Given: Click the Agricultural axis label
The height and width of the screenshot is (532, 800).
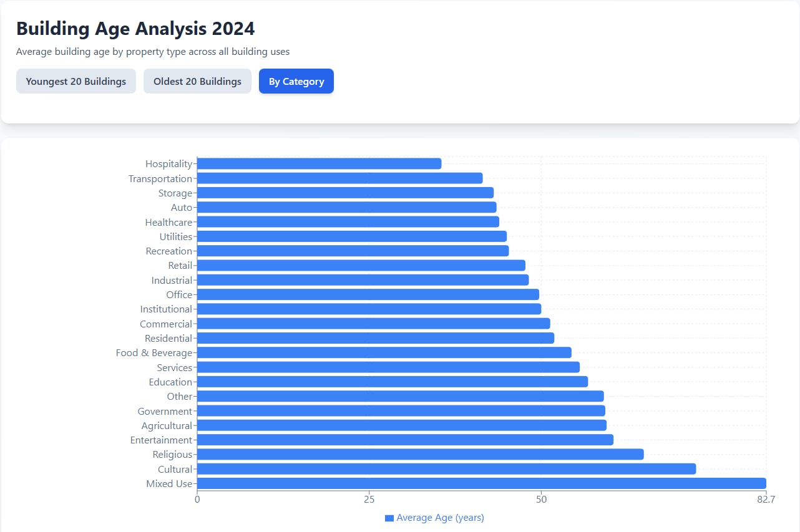Looking at the screenshot, I should (167, 425).
